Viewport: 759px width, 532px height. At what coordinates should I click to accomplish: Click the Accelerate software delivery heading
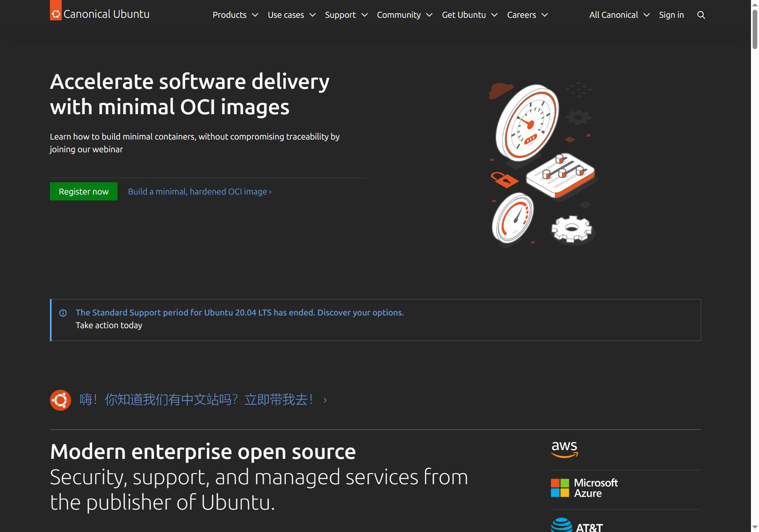coord(189,94)
